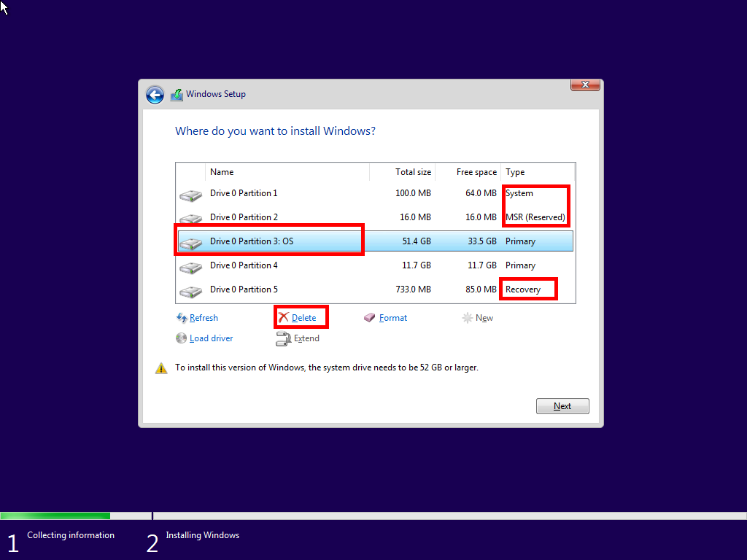Click the System type cell
The image size is (747, 560).
click(519, 193)
